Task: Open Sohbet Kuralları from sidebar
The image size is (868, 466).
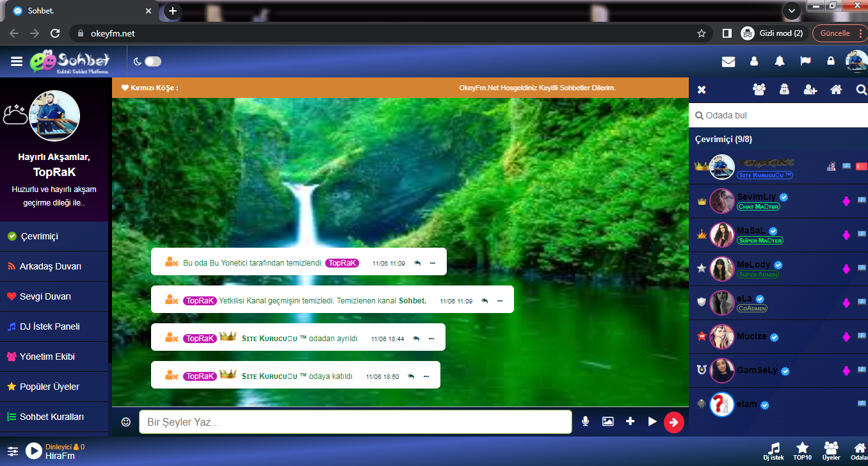Action: [54, 417]
